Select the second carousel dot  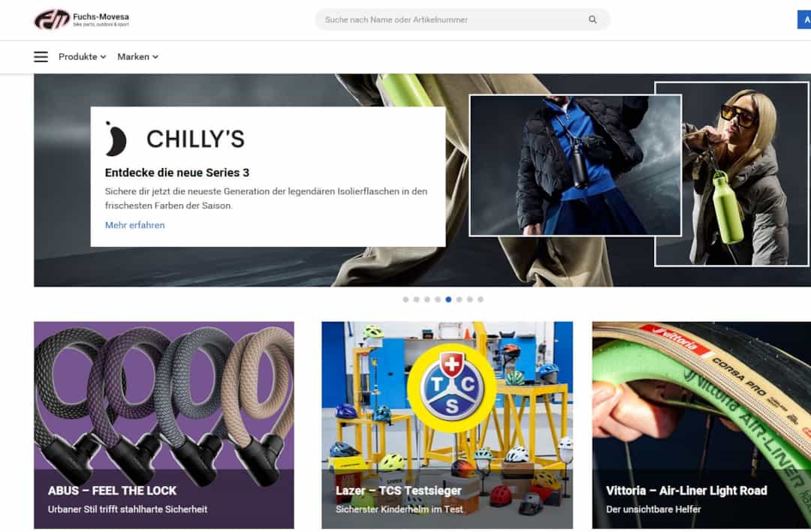(416, 299)
